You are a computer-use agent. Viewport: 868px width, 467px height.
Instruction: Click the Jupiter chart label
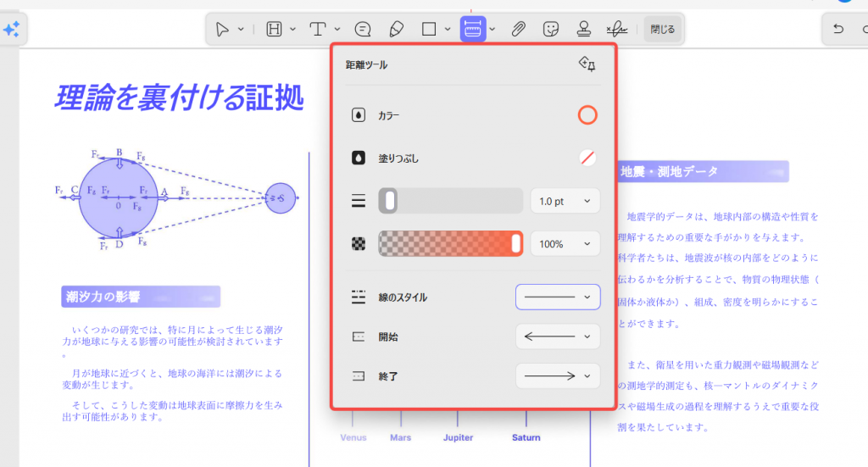tap(458, 437)
